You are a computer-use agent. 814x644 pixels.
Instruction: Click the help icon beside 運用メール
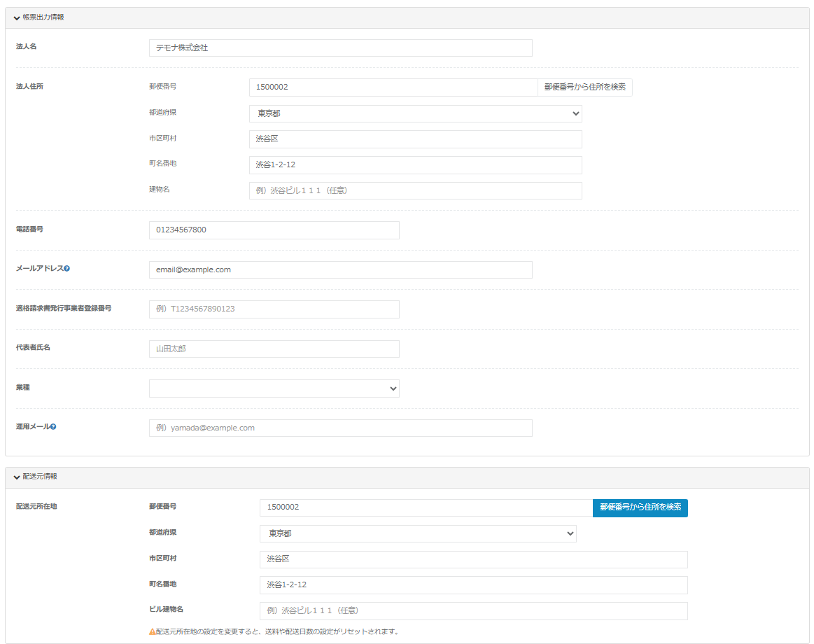click(x=53, y=427)
